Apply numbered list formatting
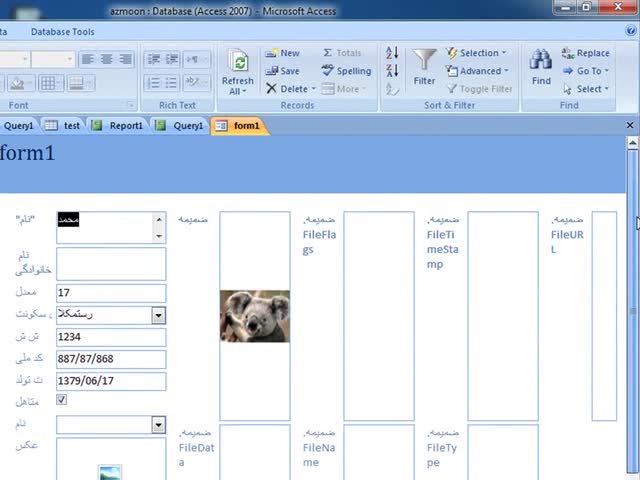 click(153, 83)
